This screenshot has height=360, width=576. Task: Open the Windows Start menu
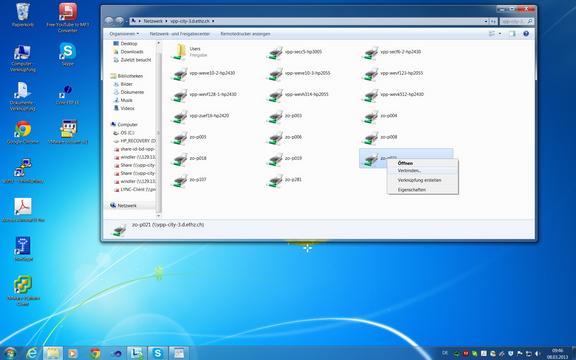click(10, 353)
